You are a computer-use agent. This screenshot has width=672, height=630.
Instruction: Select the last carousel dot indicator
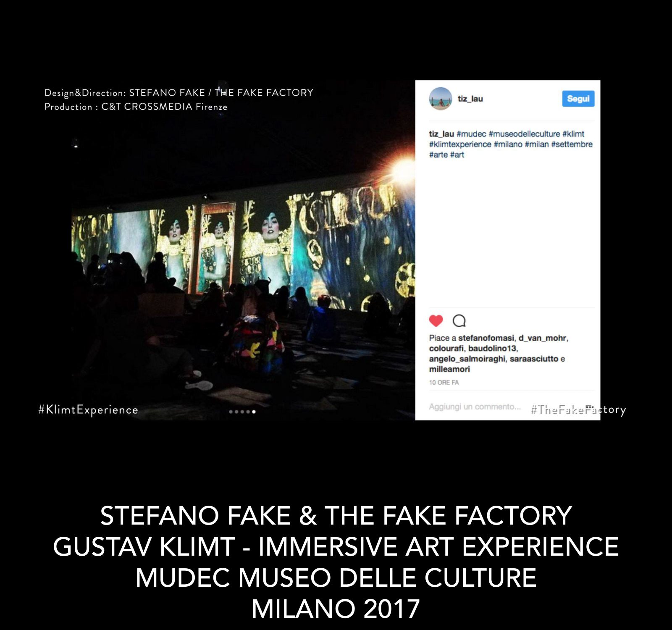pos(254,412)
